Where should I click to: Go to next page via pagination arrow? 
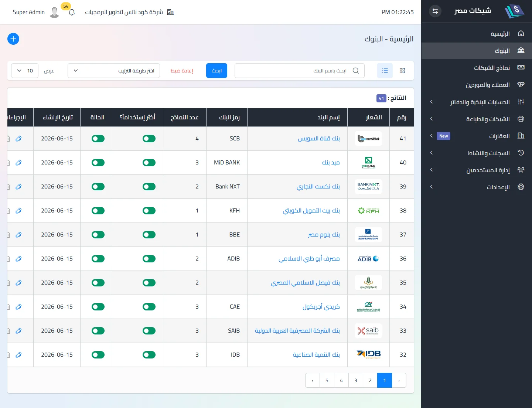tap(313, 380)
